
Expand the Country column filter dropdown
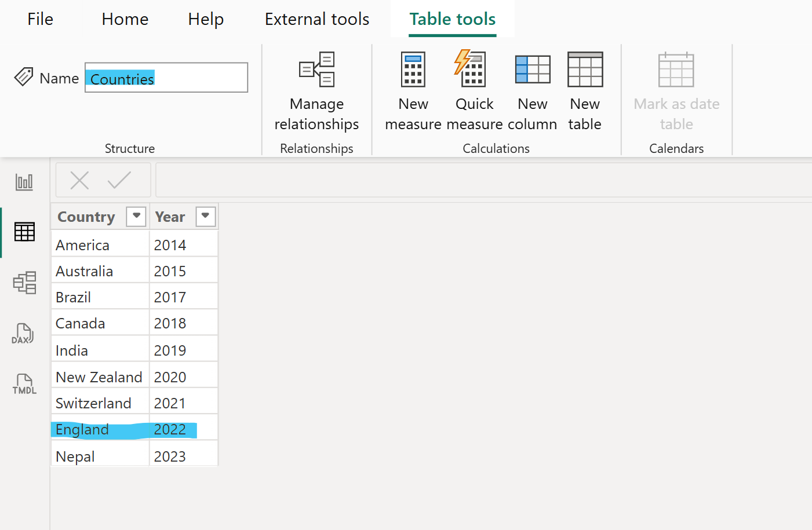pos(136,217)
